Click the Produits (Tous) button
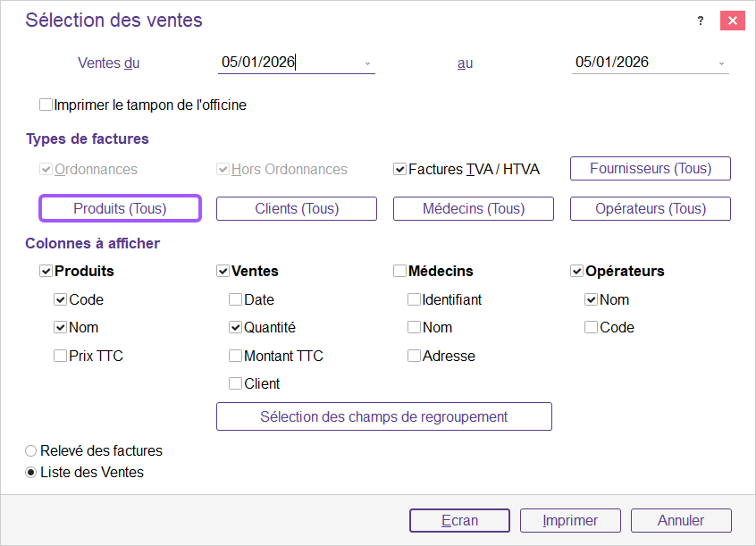Screen dimensions: 756x546 click(120, 208)
